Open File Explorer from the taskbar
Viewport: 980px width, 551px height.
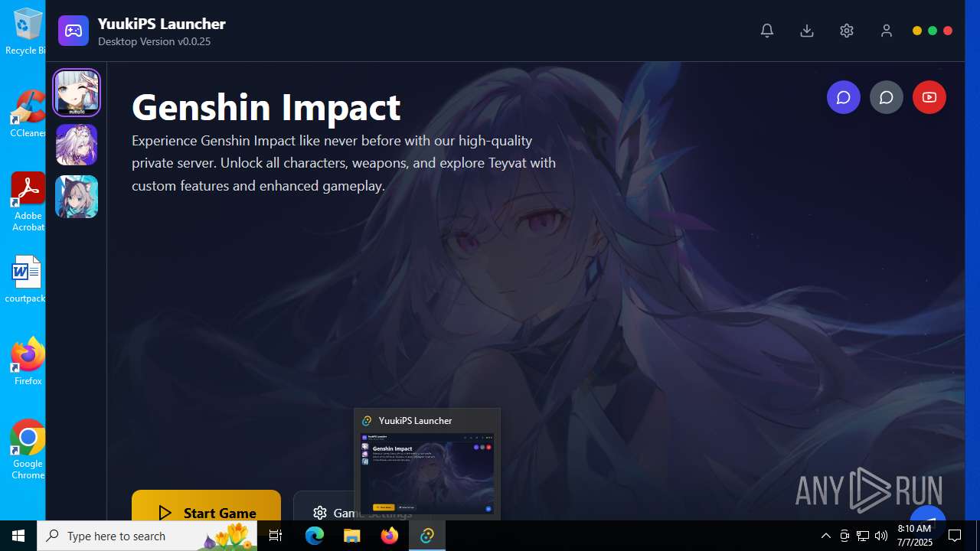tap(352, 536)
